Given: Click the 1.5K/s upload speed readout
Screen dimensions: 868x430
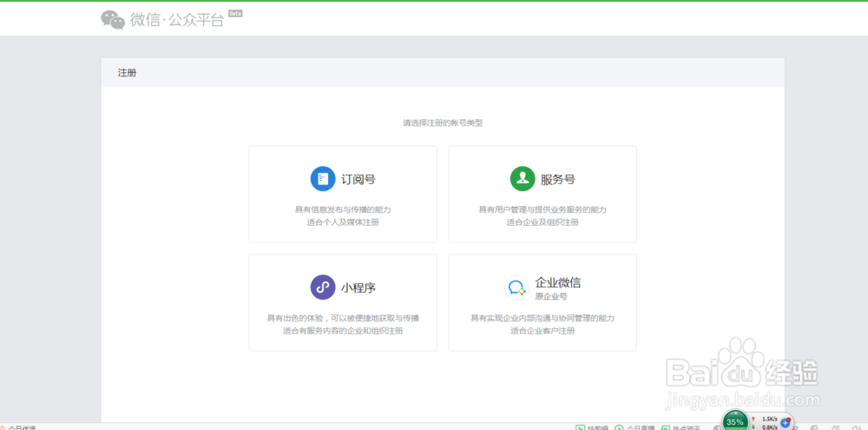Looking at the screenshot, I should [769, 419].
